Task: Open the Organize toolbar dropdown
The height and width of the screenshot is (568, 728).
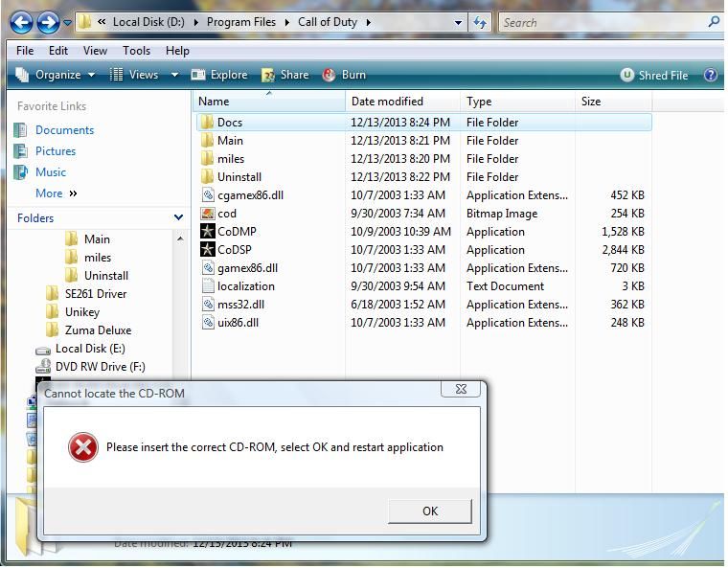Action: tap(56, 75)
